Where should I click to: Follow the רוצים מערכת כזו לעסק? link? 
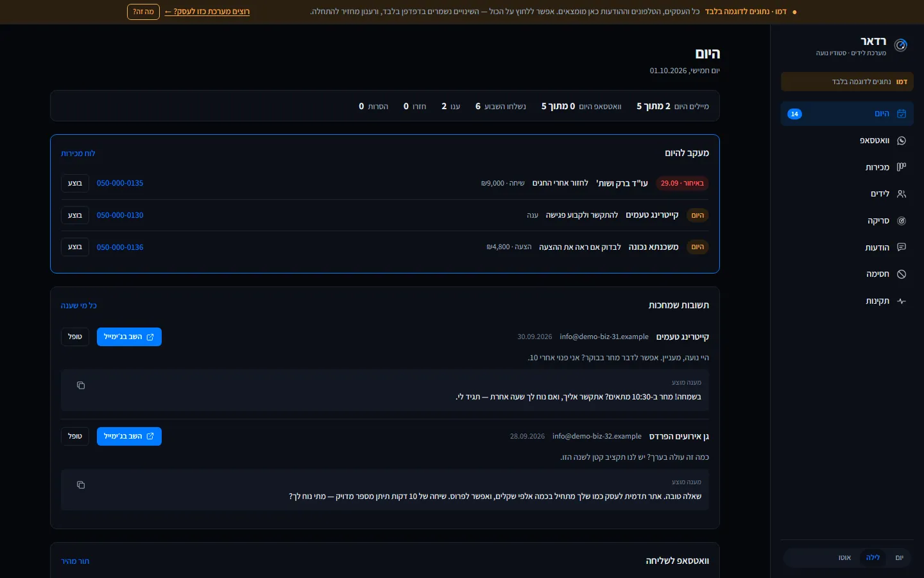click(207, 12)
